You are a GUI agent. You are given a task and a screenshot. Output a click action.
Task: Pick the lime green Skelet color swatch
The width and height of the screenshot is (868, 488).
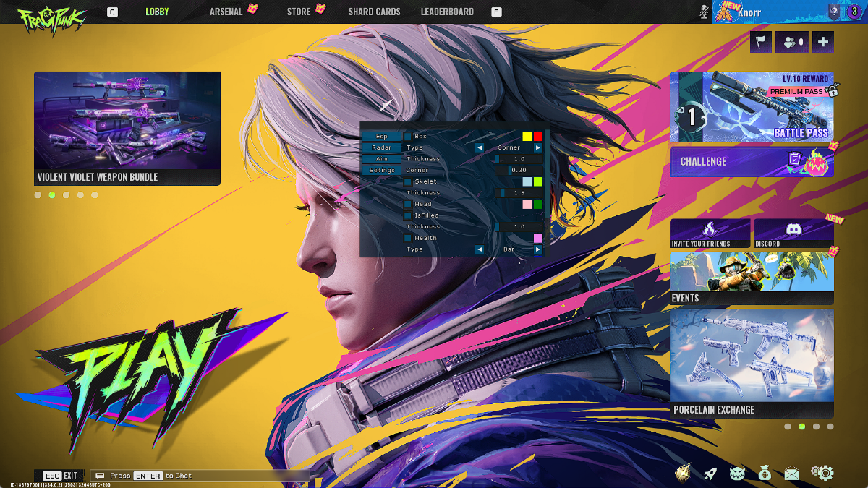tap(537, 181)
